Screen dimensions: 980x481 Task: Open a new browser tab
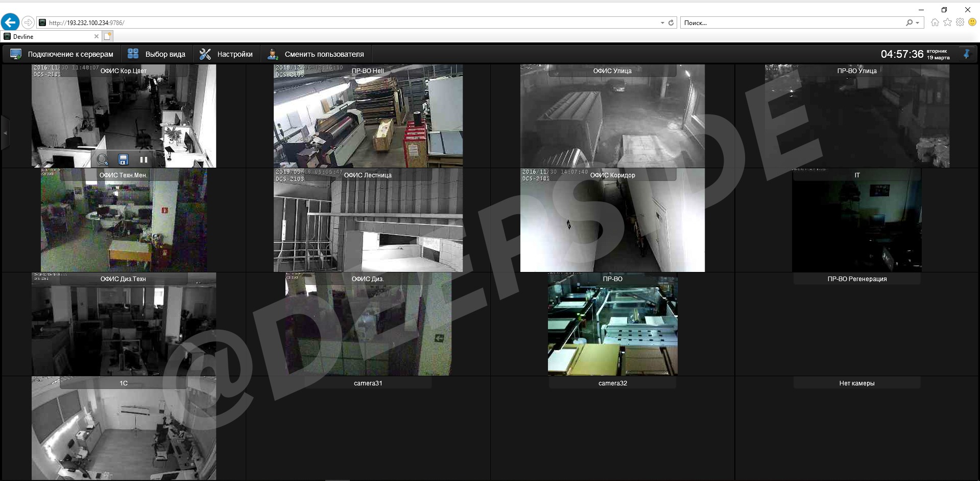coord(108,36)
